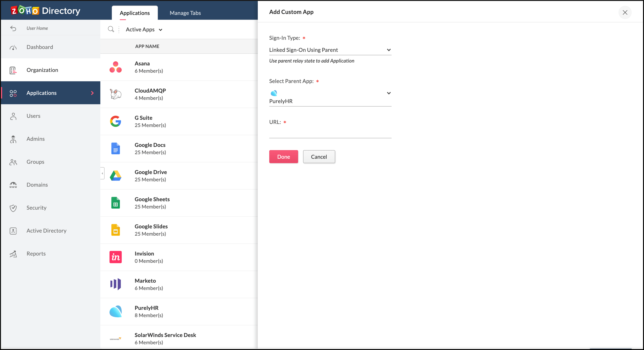Click the Cancel button
Image resolution: width=644 pixels, height=350 pixels.
(x=319, y=157)
